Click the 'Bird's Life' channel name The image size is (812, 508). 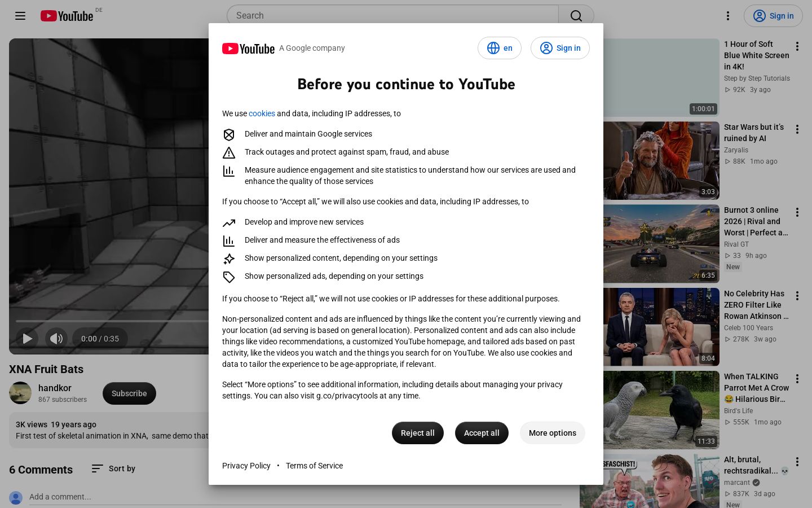tap(739, 411)
